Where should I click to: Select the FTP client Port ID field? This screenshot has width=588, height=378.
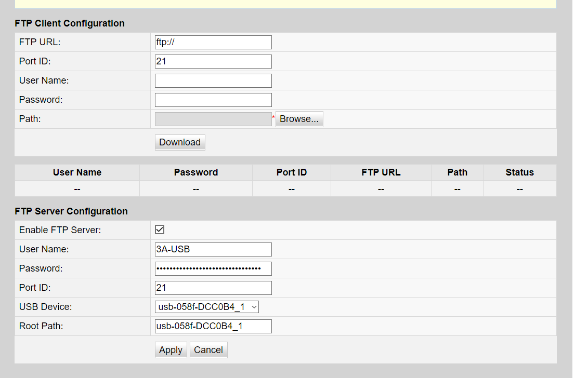click(213, 61)
